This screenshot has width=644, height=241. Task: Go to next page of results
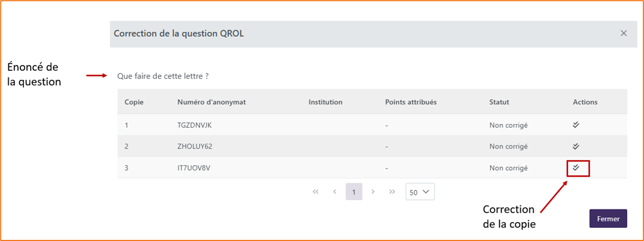click(x=373, y=192)
